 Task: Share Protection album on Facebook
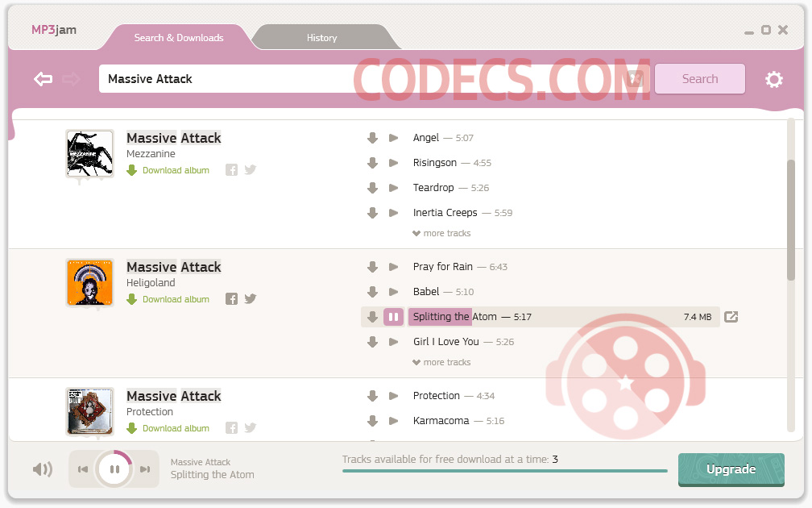pyautogui.click(x=231, y=428)
